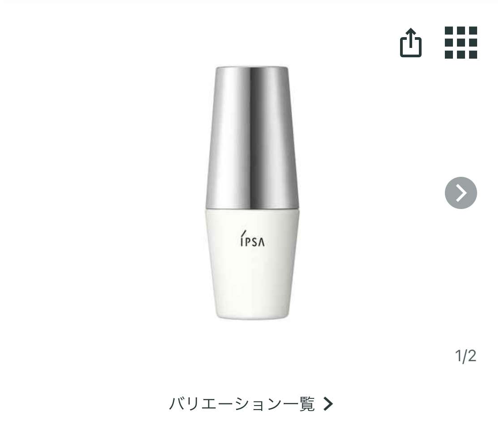Click the export box-with-arrow icon
504x427 pixels.
[410, 43]
